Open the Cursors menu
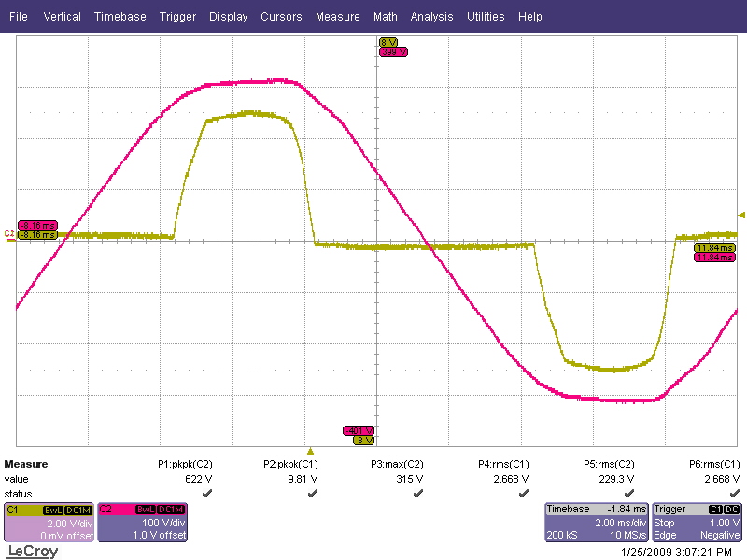Screen dimensions: 747x560 (281, 17)
